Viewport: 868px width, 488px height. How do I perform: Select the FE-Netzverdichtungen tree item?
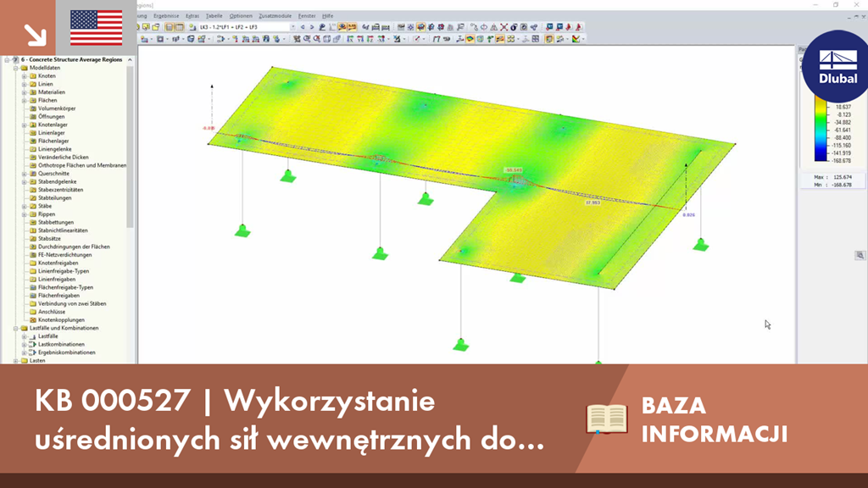click(x=64, y=255)
